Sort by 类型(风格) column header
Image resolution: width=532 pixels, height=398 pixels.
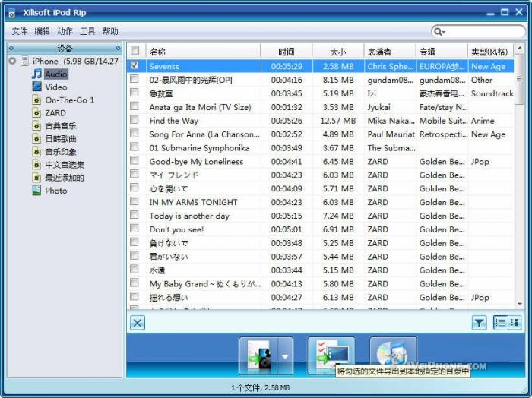pyautogui.click(x=491, y=51)
